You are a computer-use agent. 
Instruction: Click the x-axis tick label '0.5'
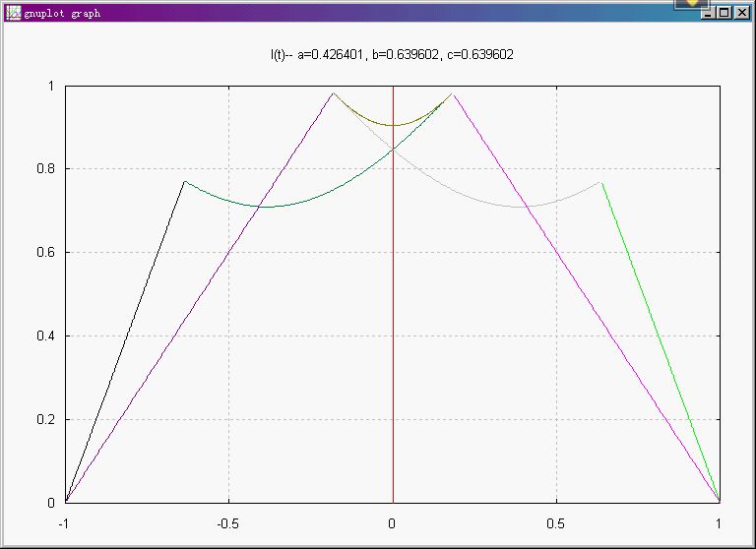pos(556,522)
